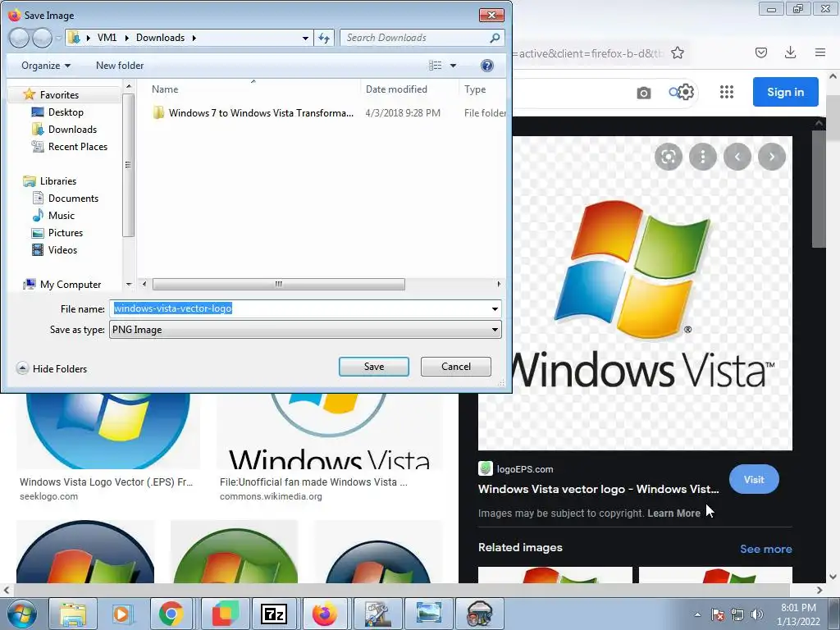Viewport: 840px width, 630px height.
Task: Select Favorites in the navigation pane
Action: 59,95
